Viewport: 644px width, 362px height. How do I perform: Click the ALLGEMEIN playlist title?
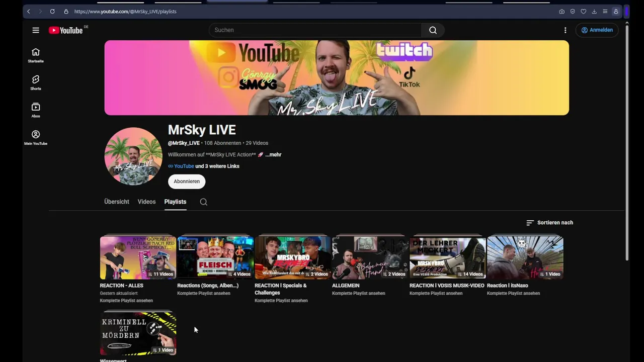(346, 286)
